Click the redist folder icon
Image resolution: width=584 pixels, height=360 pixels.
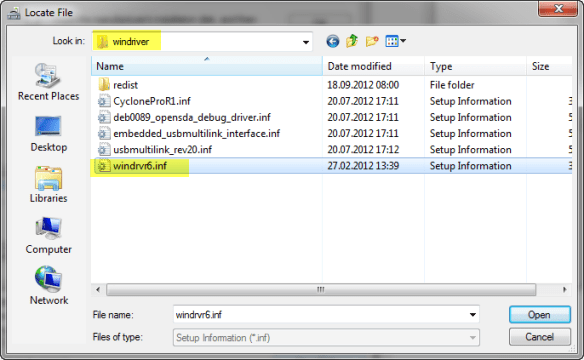104,85
